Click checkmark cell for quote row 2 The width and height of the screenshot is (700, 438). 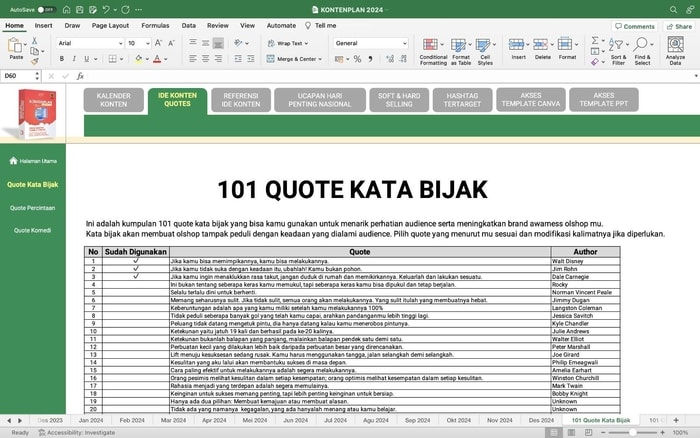point(136,269)
